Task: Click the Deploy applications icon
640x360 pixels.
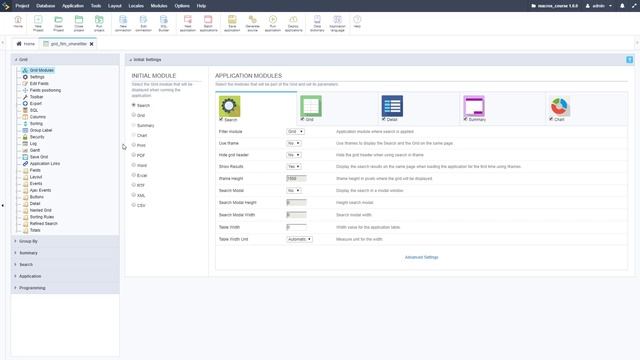Action: (x=293, y=23)
